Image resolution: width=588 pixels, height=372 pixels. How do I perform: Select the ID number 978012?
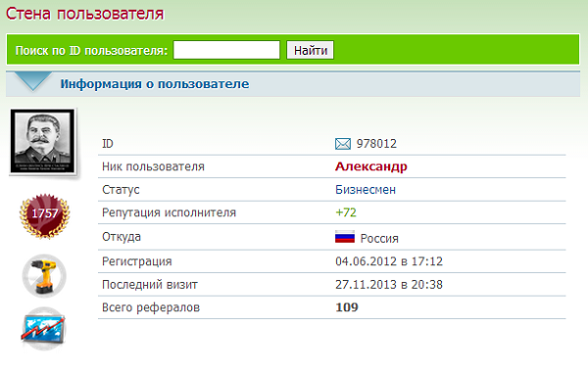point(376,144)
